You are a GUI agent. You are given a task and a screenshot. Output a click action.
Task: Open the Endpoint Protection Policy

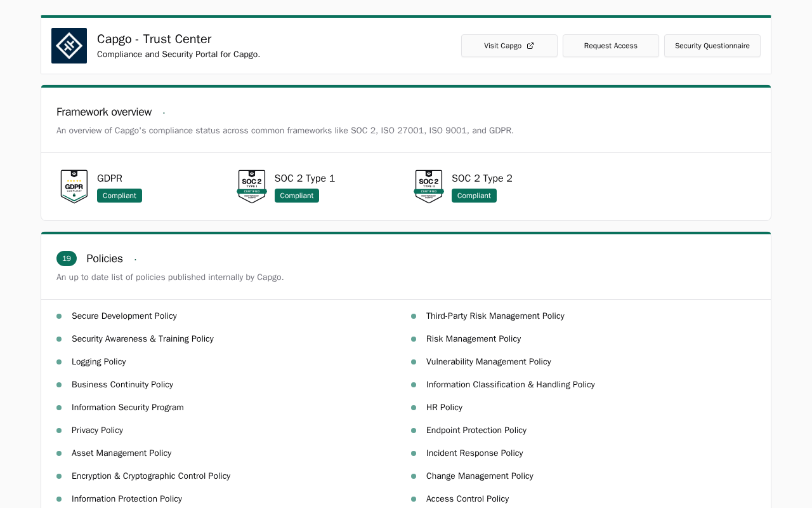pos(476,431)
